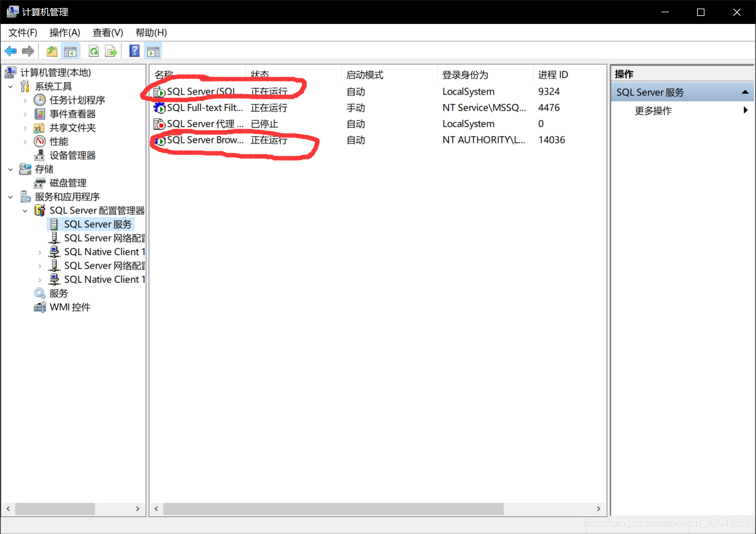Collapse the 存储 tree node
The width and height of the screenshot is (756, 534).
click(10, 169)
